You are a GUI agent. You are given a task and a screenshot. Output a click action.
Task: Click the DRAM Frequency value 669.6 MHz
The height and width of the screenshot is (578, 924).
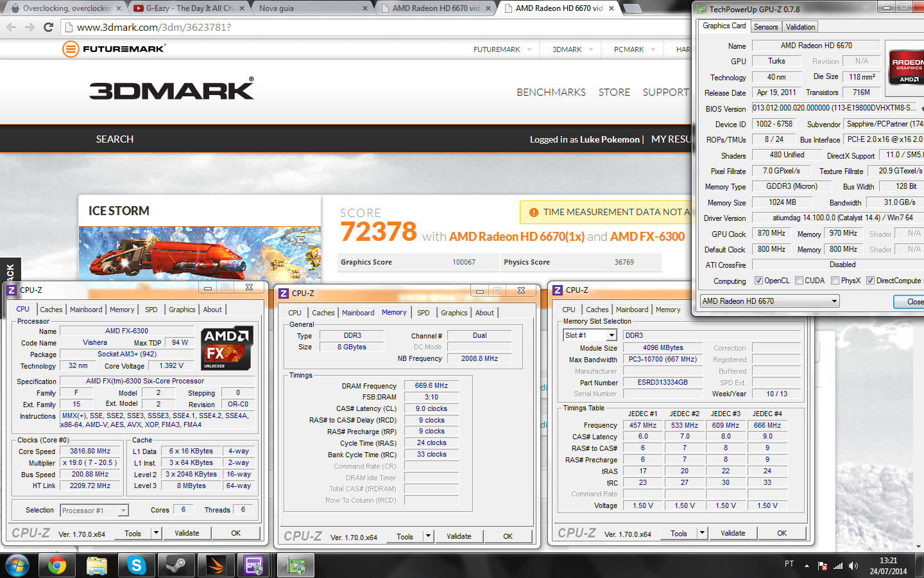tap(432, 385)
